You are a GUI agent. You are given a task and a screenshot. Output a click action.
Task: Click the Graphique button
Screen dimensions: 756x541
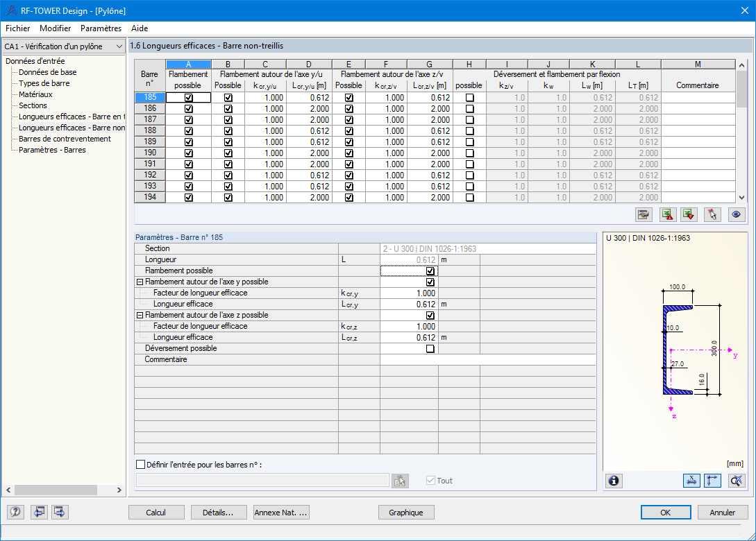tap(406, 513)
